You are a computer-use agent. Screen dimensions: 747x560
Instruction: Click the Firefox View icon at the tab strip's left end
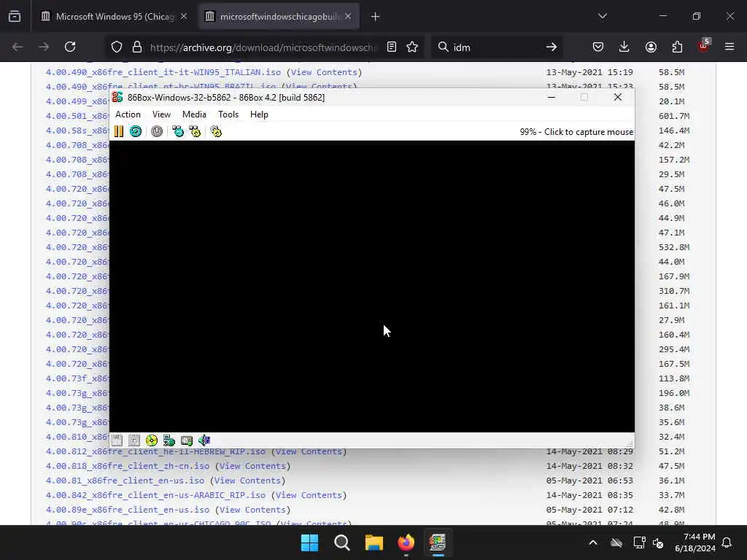click(x=15, y=17)
